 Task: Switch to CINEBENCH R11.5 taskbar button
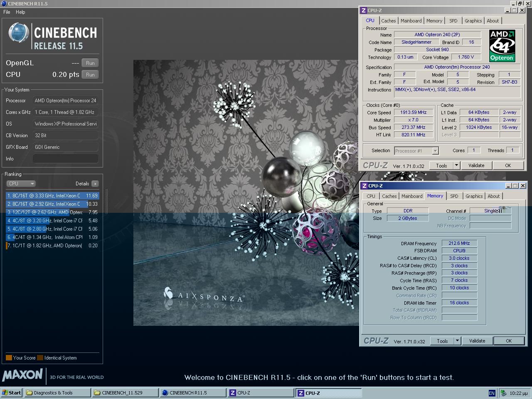click(193, 393)
